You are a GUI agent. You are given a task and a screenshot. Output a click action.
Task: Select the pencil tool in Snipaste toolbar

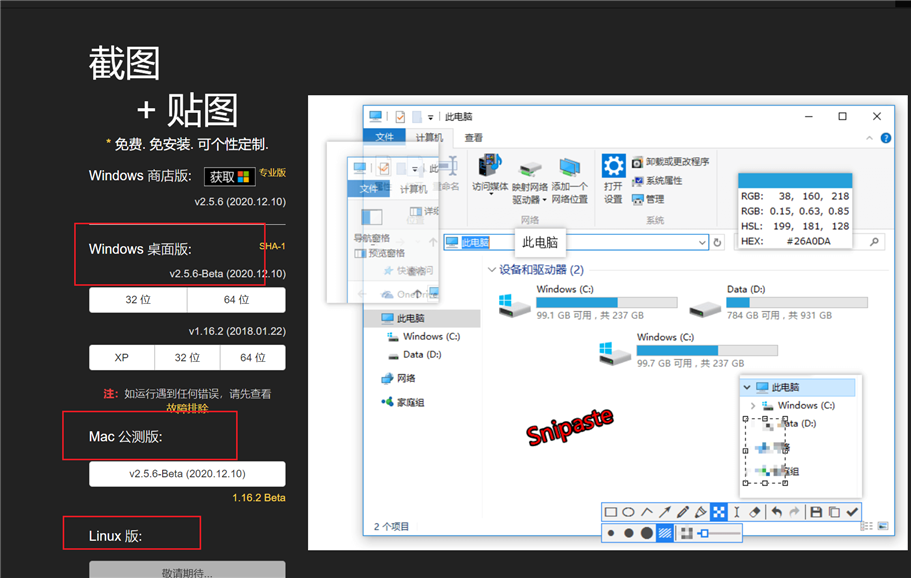683,512
